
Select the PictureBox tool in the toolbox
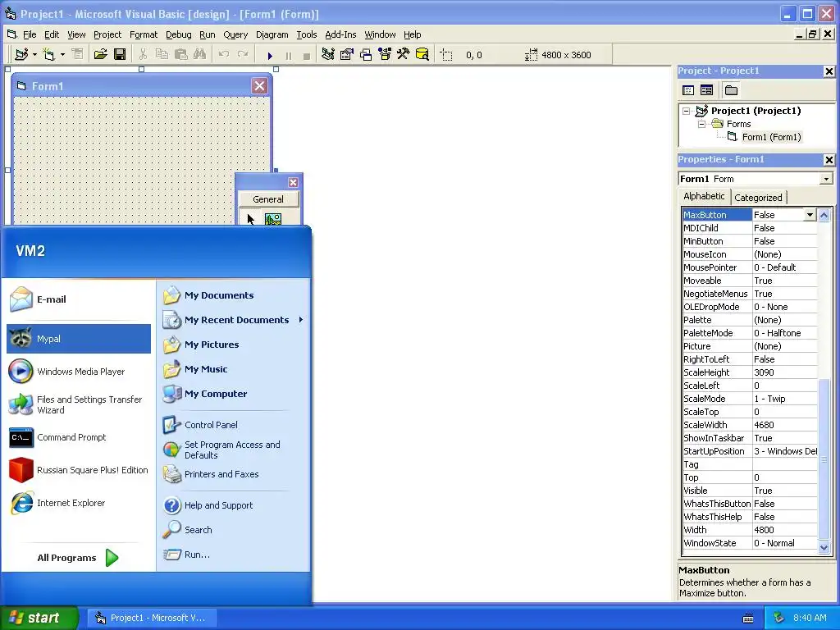click(x=272, y=218)
